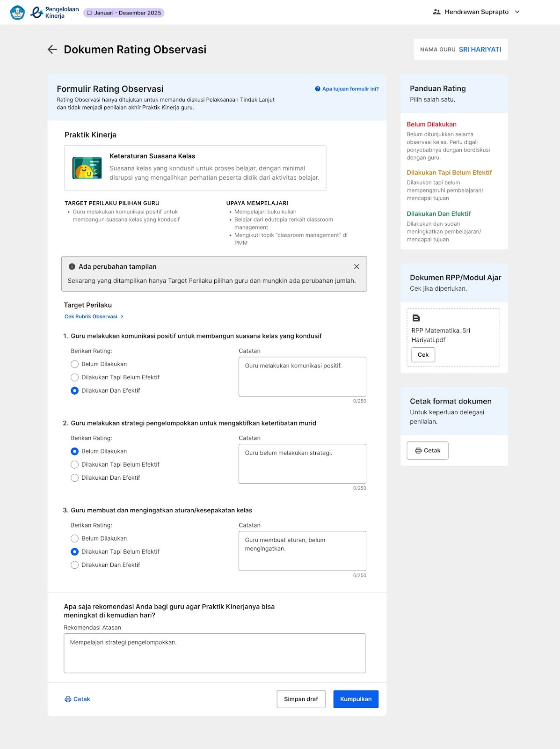
Task: Click TARGET PERILAKU PILIHAN GURU label
Action: [112, 203]
